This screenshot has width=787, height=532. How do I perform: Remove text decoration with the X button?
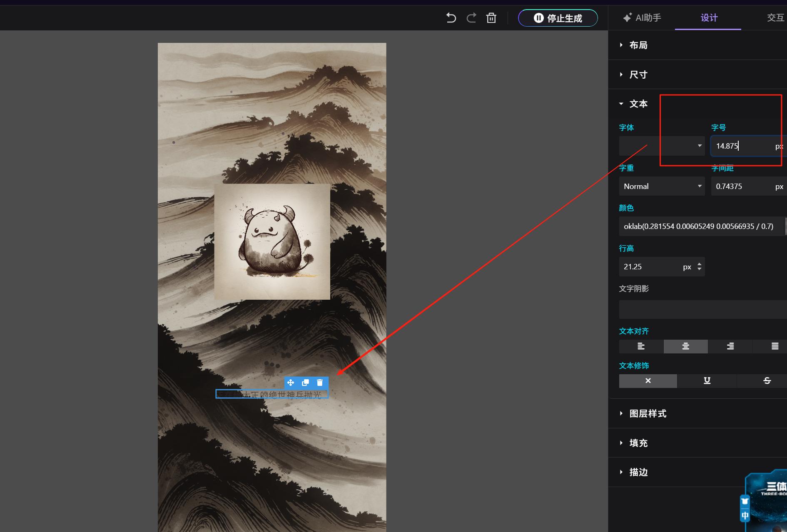pyautogui.click(x=648, y=380)
